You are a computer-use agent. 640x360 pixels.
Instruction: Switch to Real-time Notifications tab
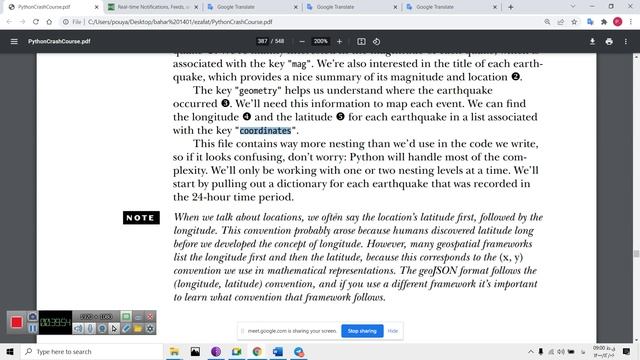[x=153, y=7]
